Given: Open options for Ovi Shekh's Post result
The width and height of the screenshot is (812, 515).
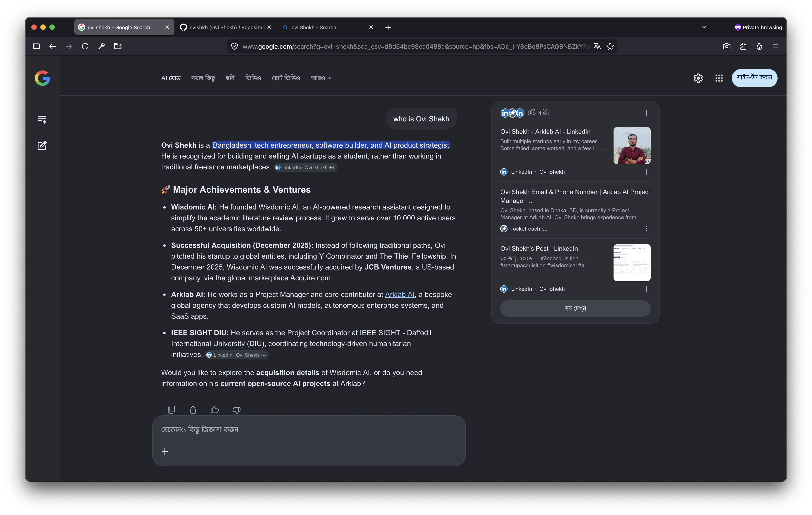Looking at the screenshot, I should tap(646, 289).
